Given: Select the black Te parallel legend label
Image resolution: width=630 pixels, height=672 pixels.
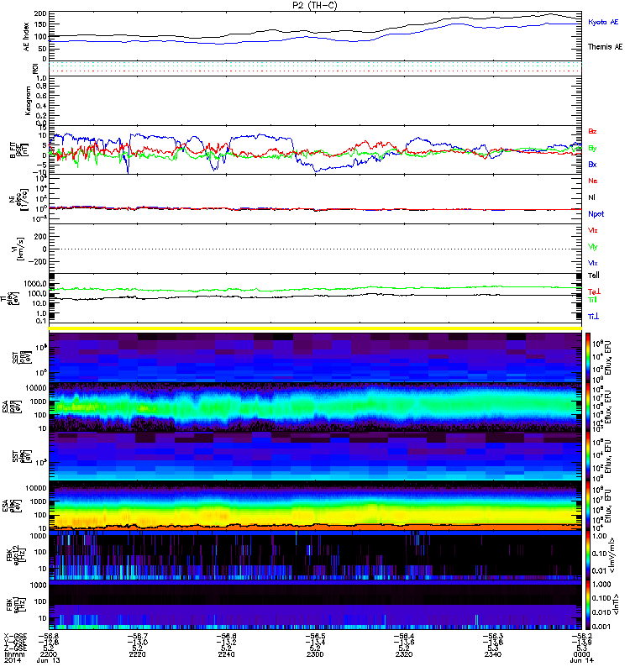Looking at the screenshot, I should click(594, 276).
